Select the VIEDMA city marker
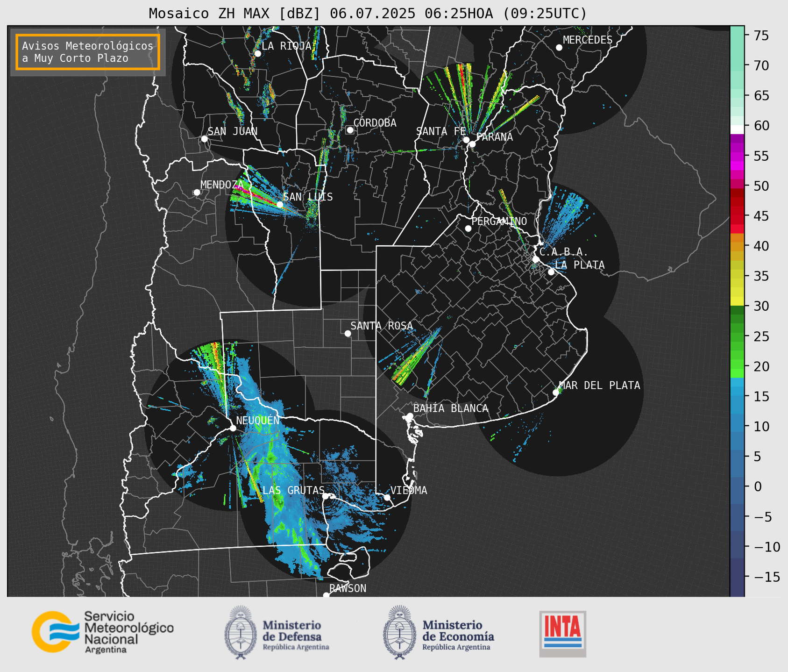The width and height of the screenshot is (788, 672). (x=387, y=497)
